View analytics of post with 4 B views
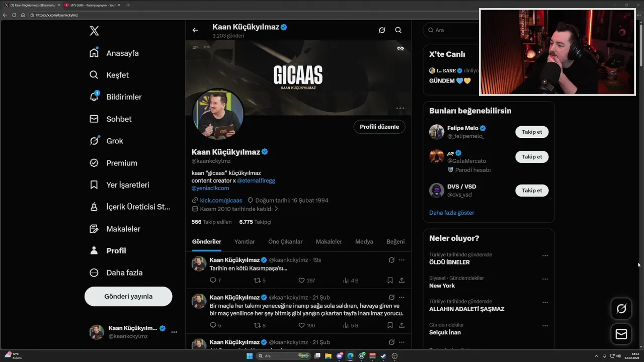Viewport: 644px width, 362px height. [x=351, y=281]
